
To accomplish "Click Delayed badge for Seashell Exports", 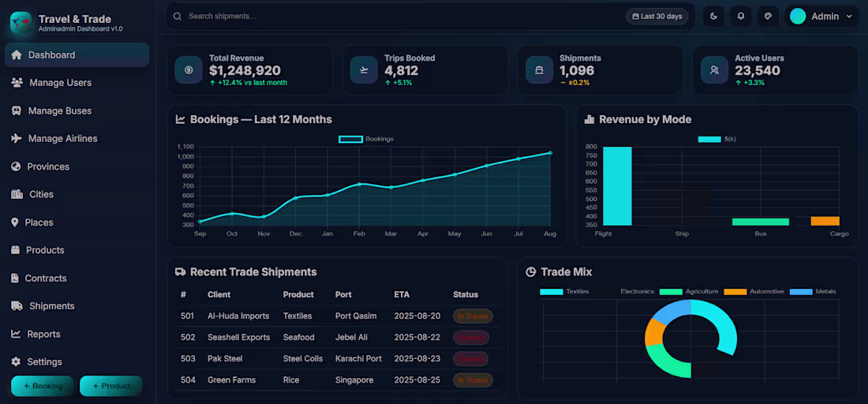I will (471, 338).
